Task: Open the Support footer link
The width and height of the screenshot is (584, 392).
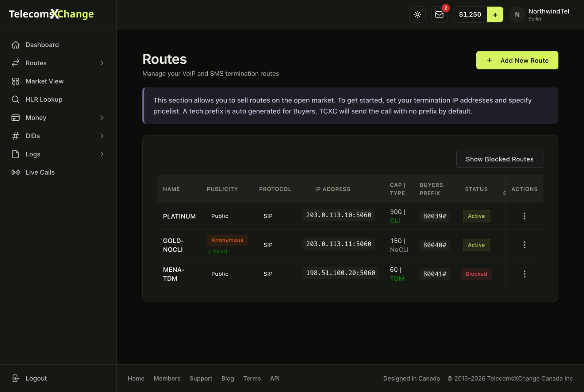Action: tap(201, 379)
